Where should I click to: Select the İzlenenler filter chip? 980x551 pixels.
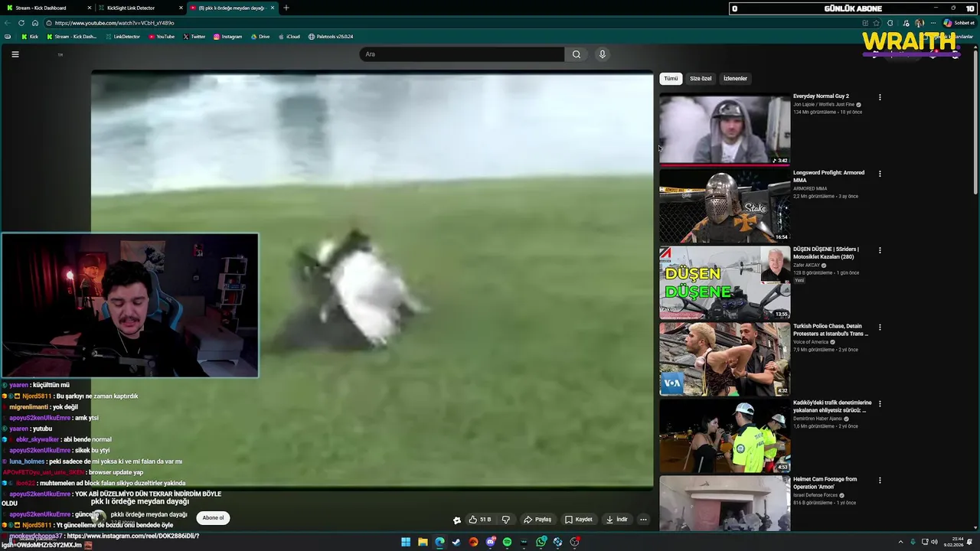(x=735, y=78)
